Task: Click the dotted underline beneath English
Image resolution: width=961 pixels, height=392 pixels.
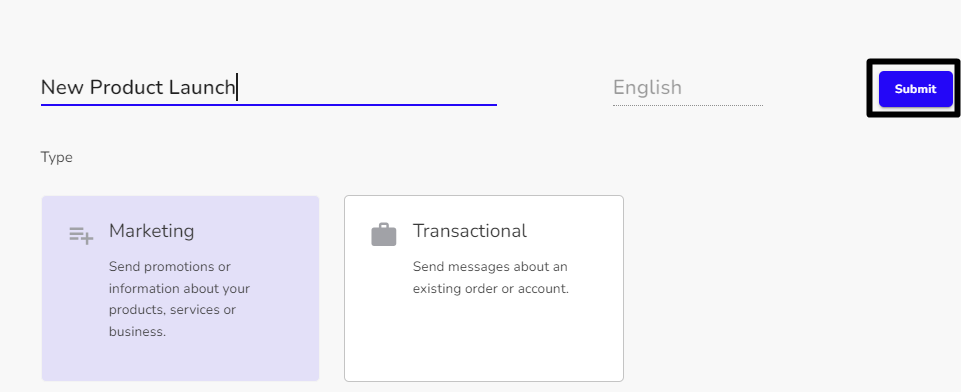Action: point(688,105)
